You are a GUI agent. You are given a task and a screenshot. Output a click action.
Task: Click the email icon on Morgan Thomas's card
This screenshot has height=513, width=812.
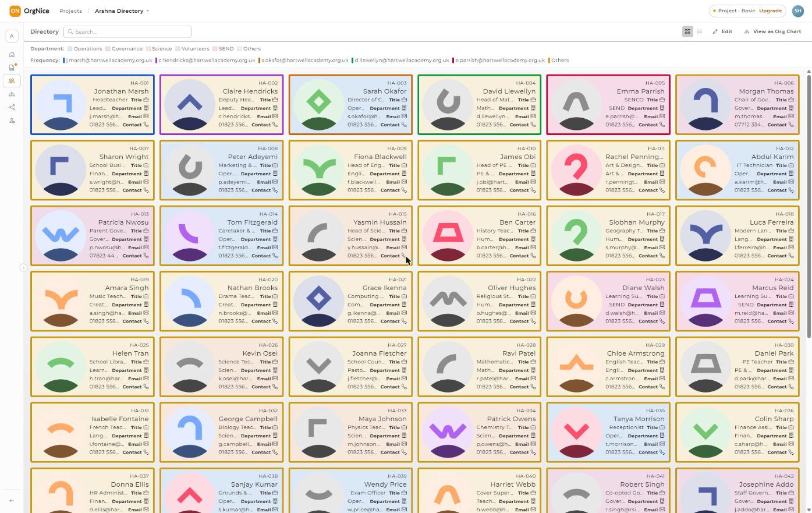[792, 116]
